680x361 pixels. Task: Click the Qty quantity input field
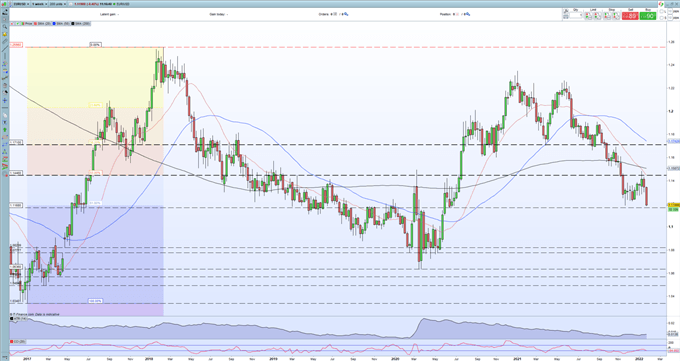tap(575, 15)
